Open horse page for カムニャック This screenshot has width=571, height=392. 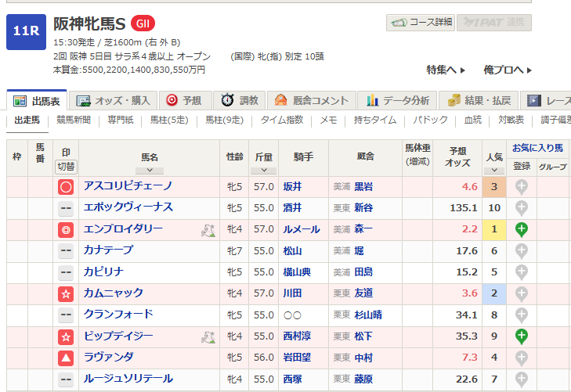click(x=114, y=293)
